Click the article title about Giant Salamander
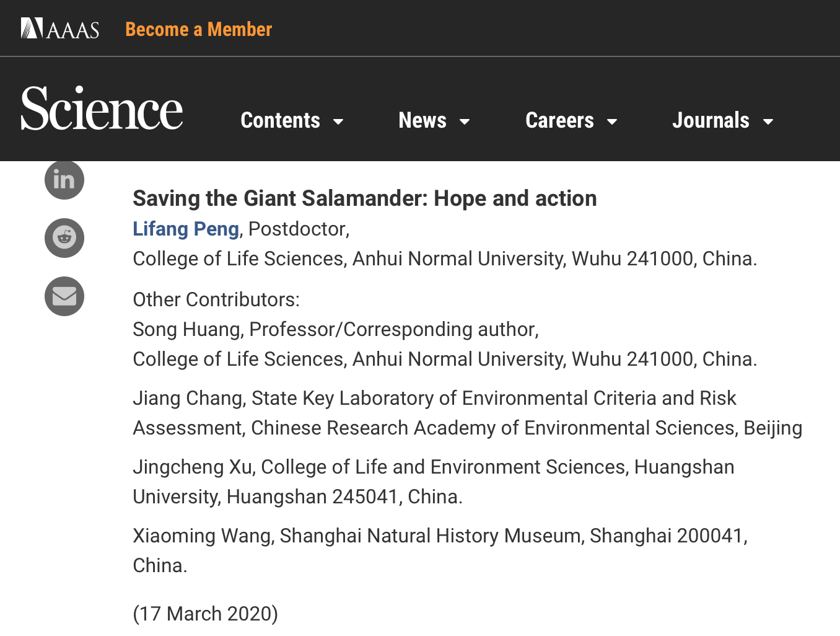The image size is (840, 636). click(364, 198)
